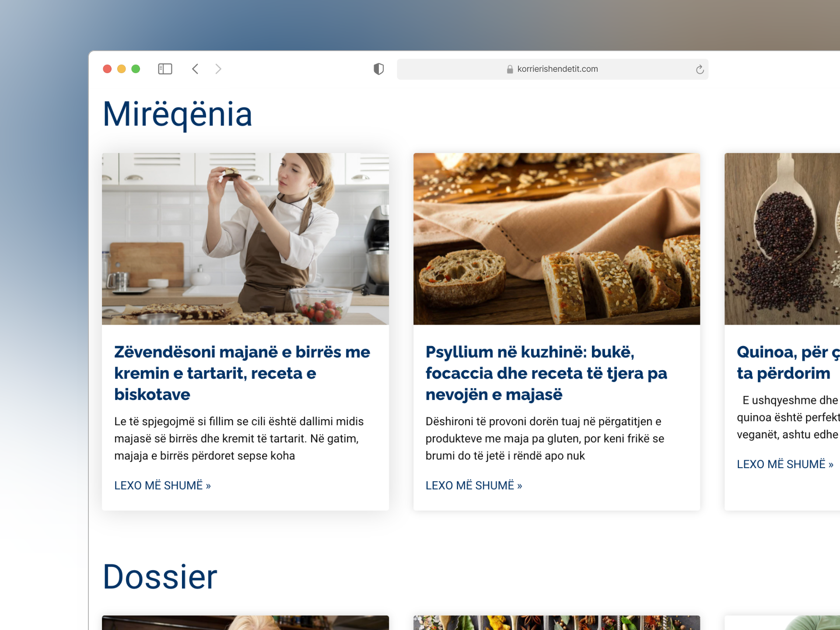Image resolution: width=840 pixels, height=630 pixels.
Task: Open the woman baking biscuits photo
Action: tap(245, 239)
